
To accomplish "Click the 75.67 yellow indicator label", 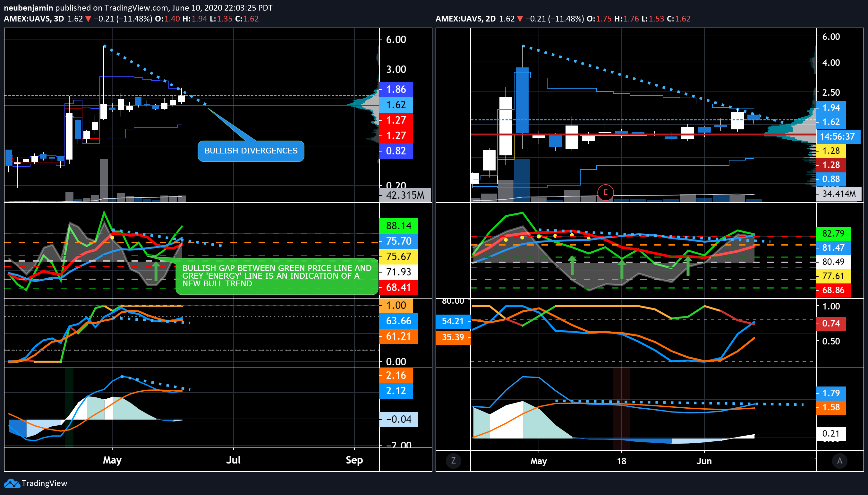I will 399,256.
